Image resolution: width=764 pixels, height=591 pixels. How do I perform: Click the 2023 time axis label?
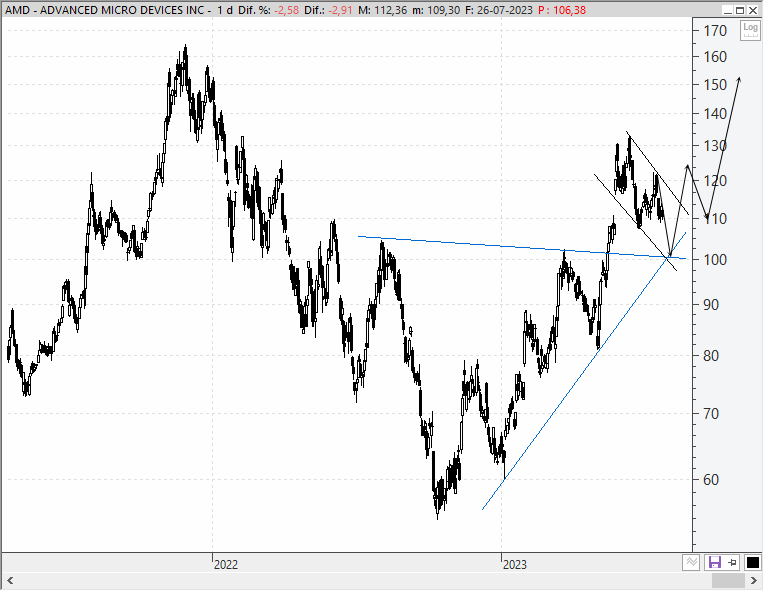click(515, 565)
